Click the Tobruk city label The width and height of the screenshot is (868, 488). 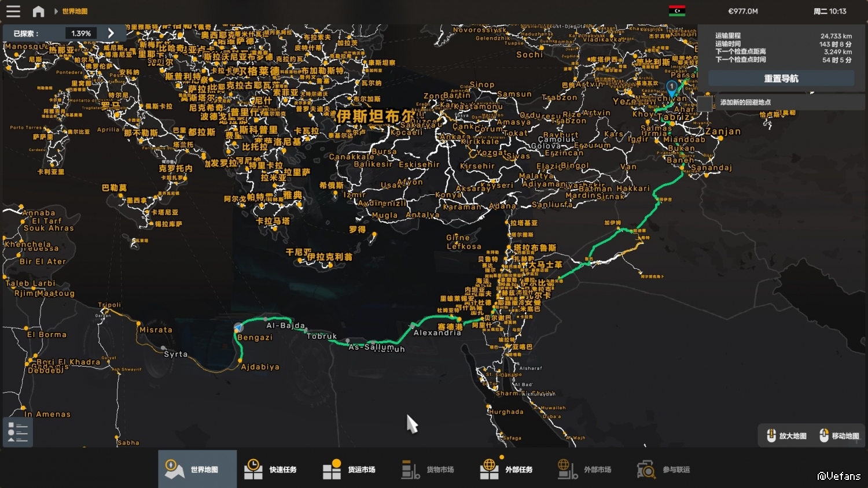pos(322,336)
